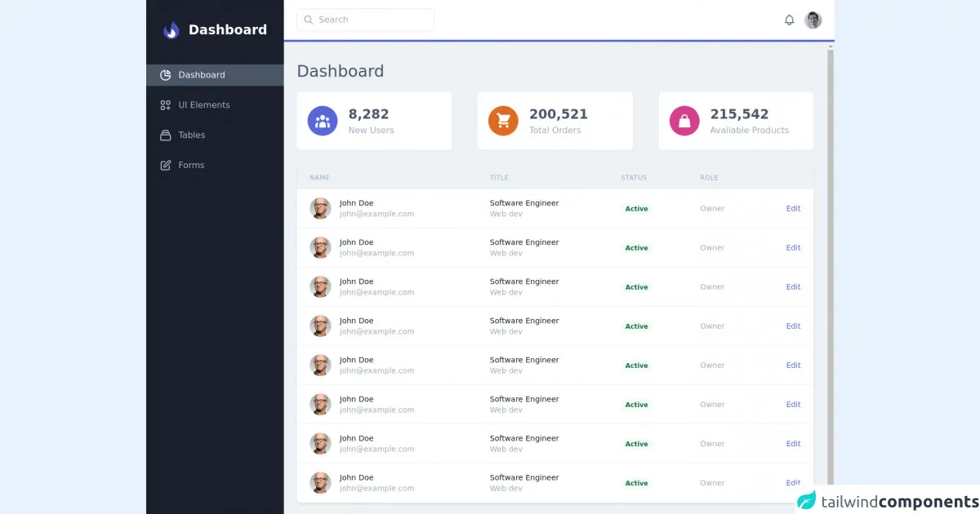This screenshot has height=514, width=980.
Task: Click the flame logo icon in sidebar
Action: (171, 30)
